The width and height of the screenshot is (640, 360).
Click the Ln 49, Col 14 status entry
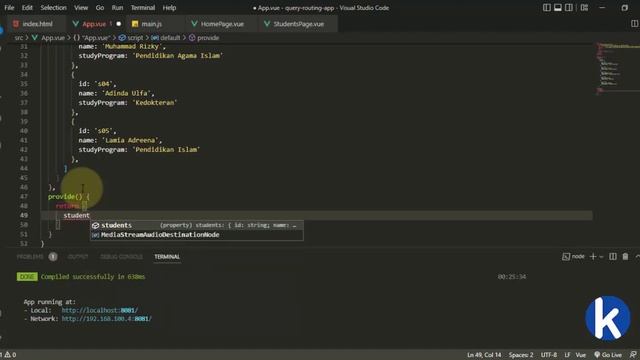coord(484,355)
